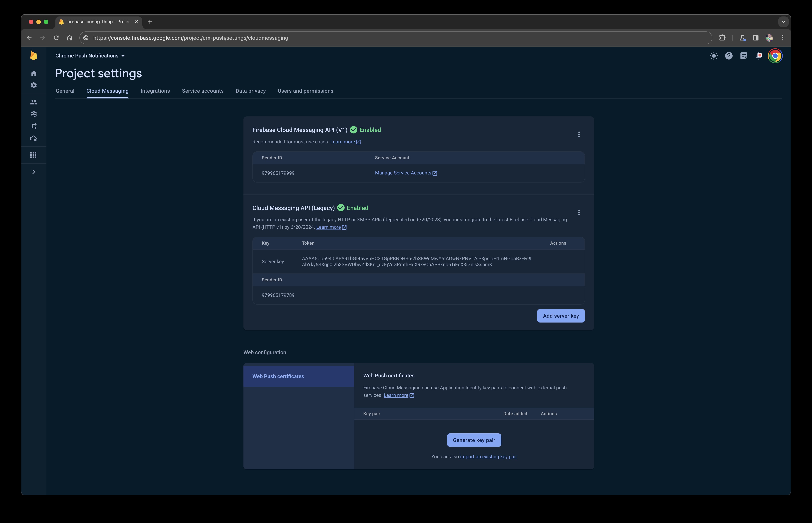
Task: Open the Extensions panel icon
Action: tap(722, 37)
